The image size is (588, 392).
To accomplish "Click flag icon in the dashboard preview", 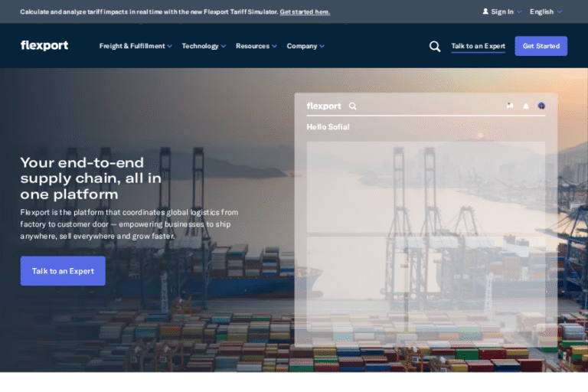I will coord(510,106).
